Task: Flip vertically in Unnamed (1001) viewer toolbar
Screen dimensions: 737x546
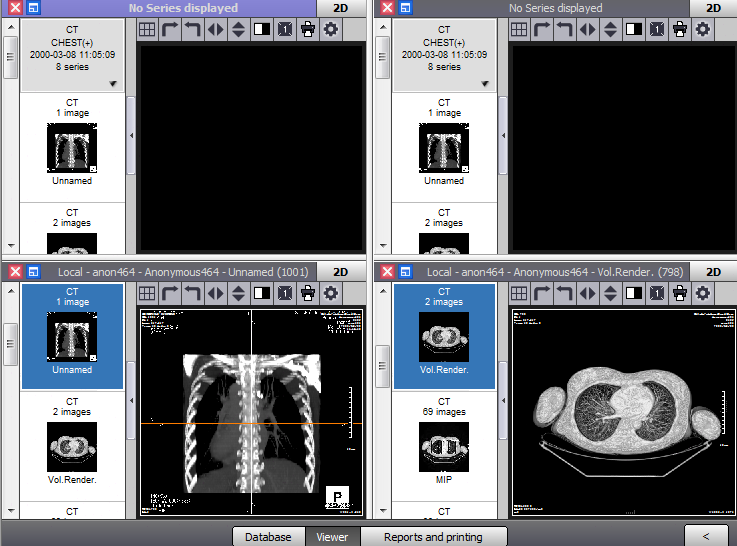Action: coord(239,294)
